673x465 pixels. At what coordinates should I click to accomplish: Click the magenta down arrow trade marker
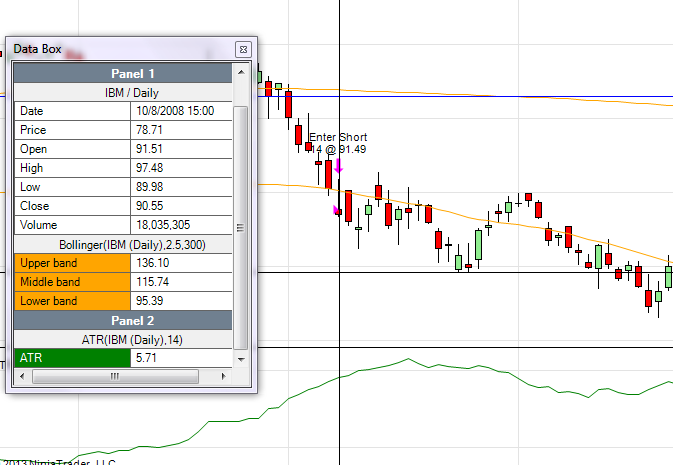(338, 166)
